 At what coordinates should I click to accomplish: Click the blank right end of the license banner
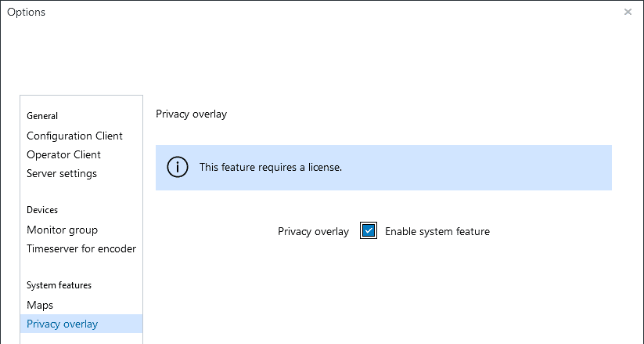(548, 167)
